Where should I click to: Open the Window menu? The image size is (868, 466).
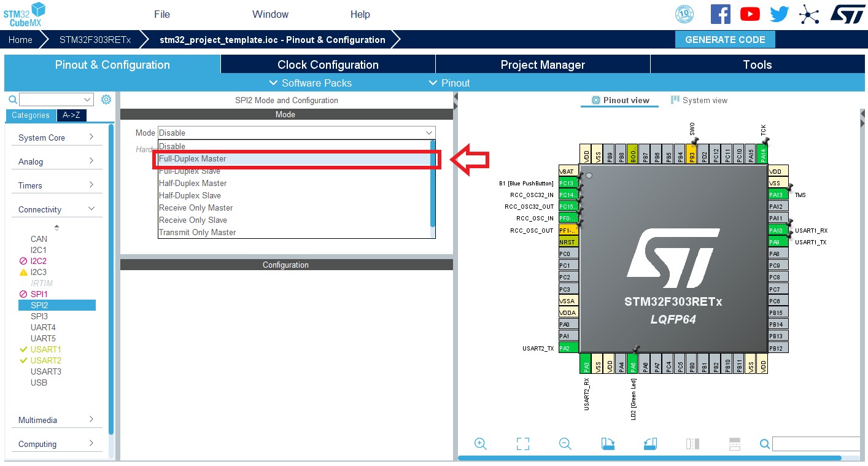pyautogui.click(x=270, y=14)
